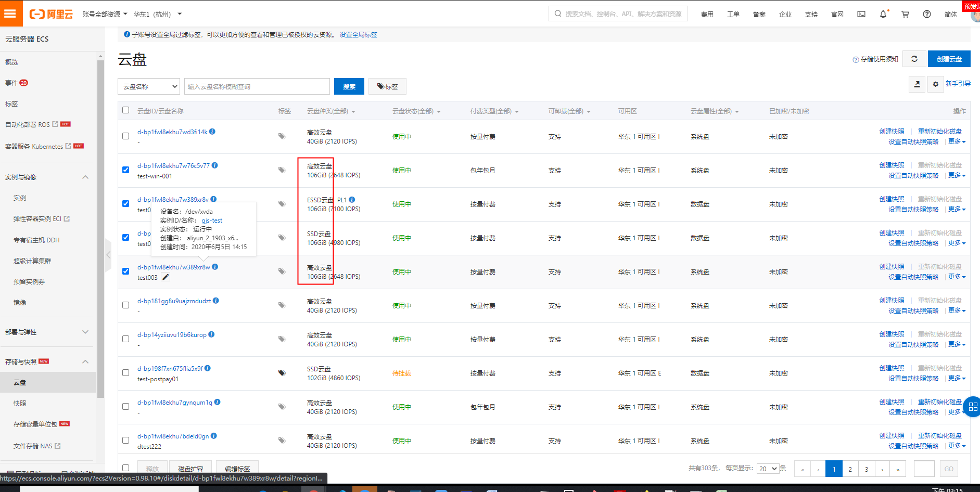This screenshot has height=492, width=980.
Task: Click tag icon in test003 row
Action: tap(282, 271)
